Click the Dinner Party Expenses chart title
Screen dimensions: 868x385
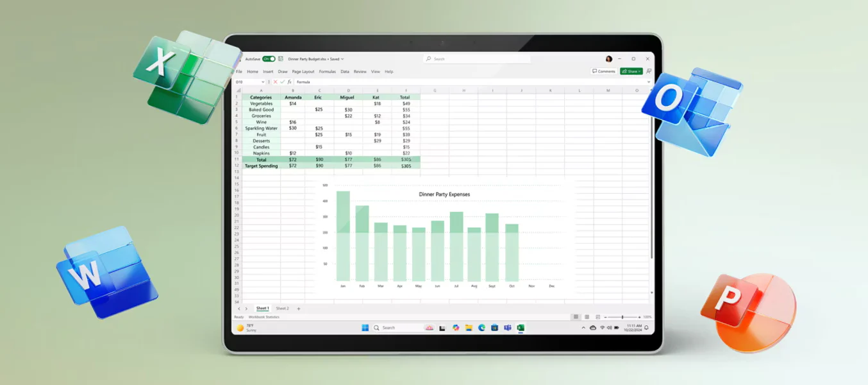pyautogui.click(x=444, y=194)
